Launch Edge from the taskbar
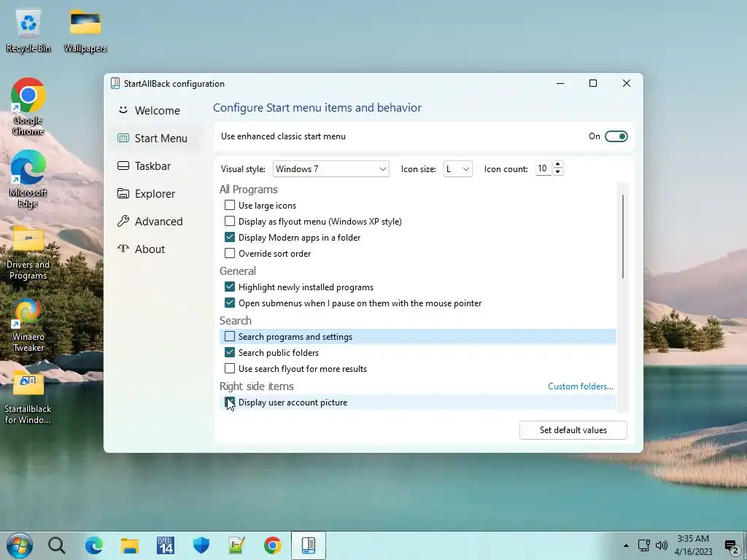 [94, 545]
